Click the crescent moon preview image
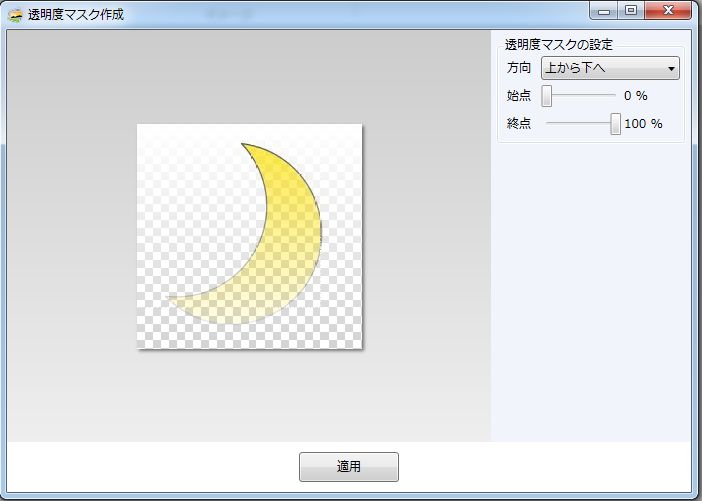This screenshot has height=501, width=702. [249, 236]
